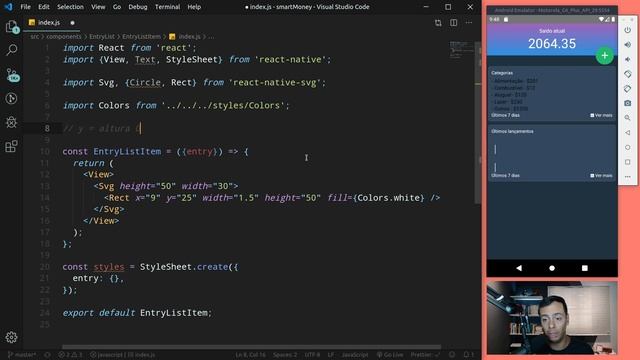Image resolution: width=640 pixels, height=360 pixels.
Task: Open Help menu
Action: click(194, 7)
